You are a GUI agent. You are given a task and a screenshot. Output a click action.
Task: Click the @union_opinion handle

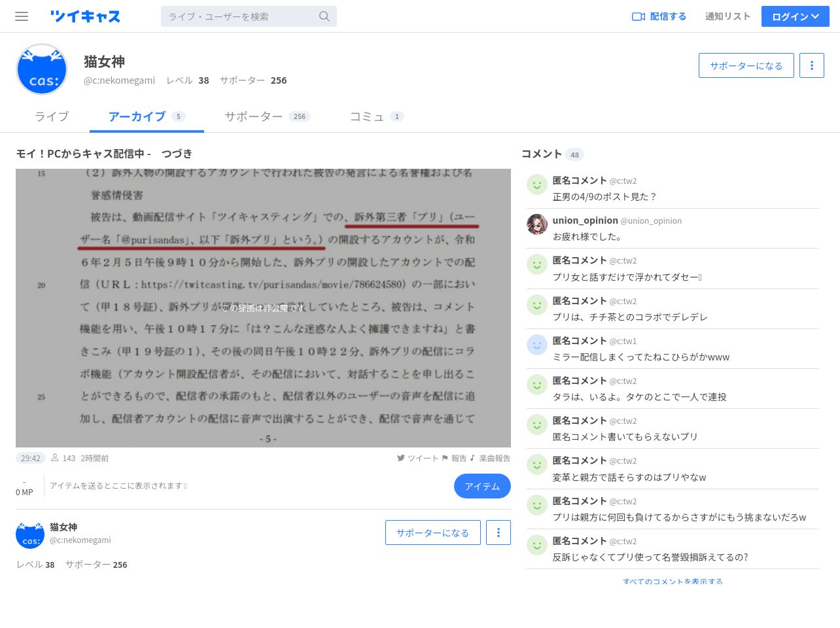tap(651, 221)
